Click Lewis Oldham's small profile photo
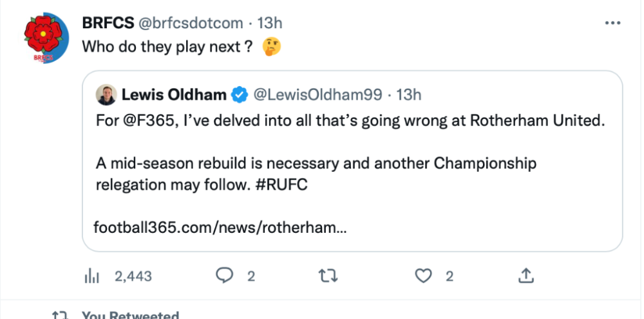Viewport: 644px width, 319px height. coord(106,95)
